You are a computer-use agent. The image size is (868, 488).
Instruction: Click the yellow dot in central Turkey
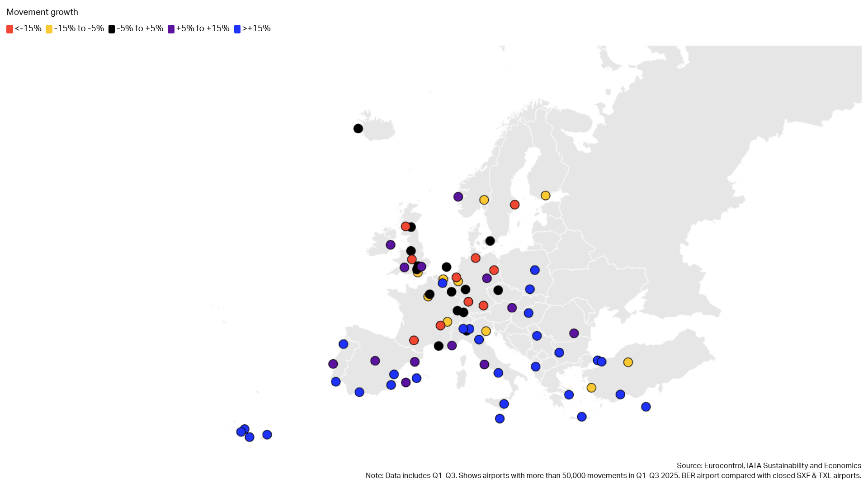(x=628, y=362)
